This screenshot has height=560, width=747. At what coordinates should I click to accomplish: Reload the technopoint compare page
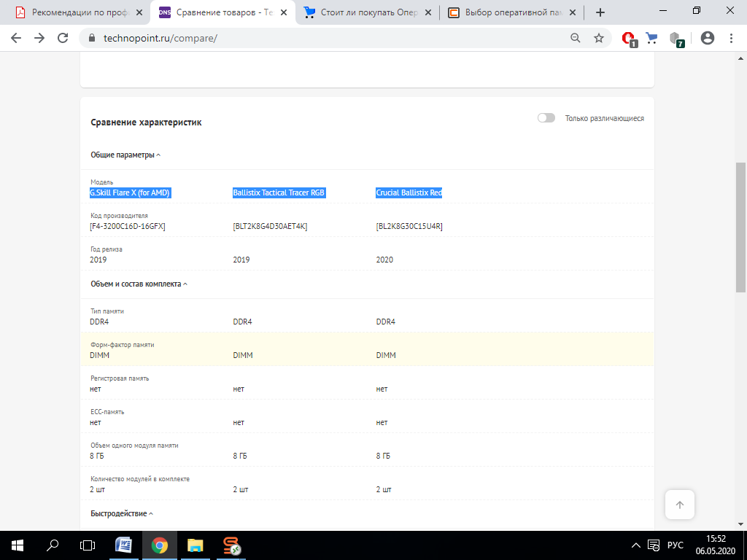click(x=63, y=38)
